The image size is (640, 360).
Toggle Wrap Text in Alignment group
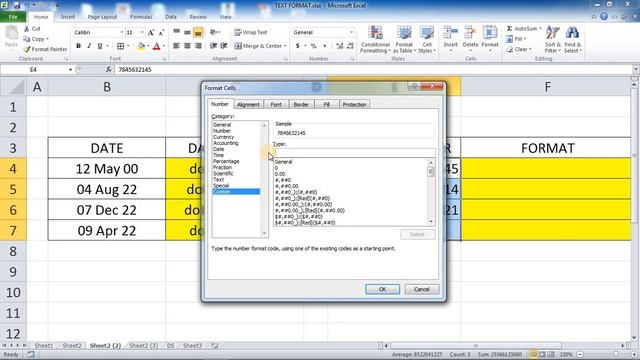pyautogui.click(x=251, y=32)
